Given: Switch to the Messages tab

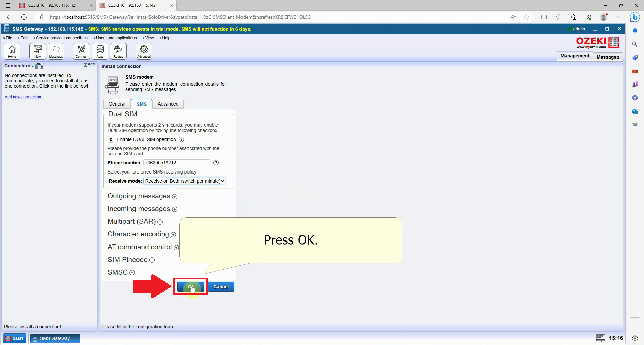Looking at the screenshot, I should [x=608, y=57].
